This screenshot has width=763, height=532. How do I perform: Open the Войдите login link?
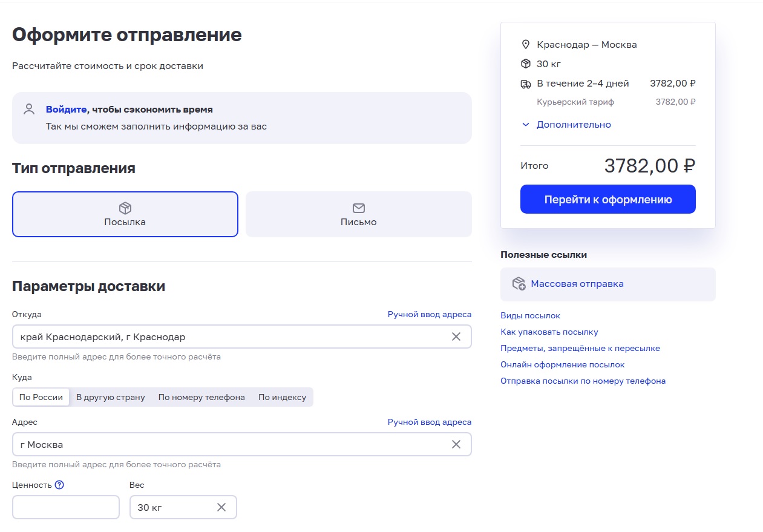pos(66,110)
